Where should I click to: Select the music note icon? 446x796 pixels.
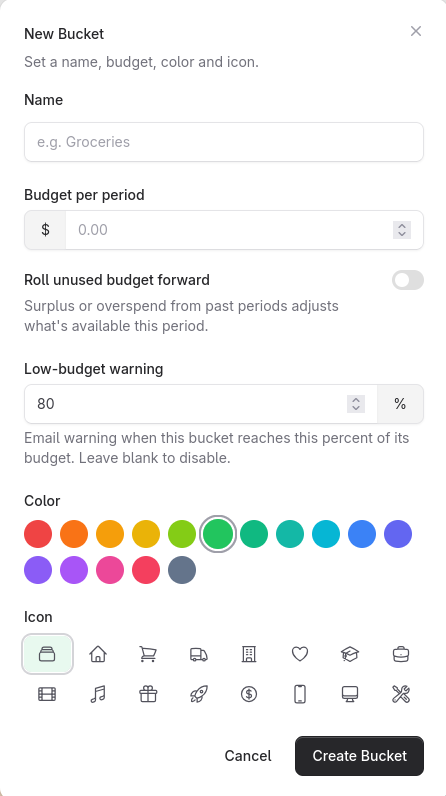click(x=98, y=694)
